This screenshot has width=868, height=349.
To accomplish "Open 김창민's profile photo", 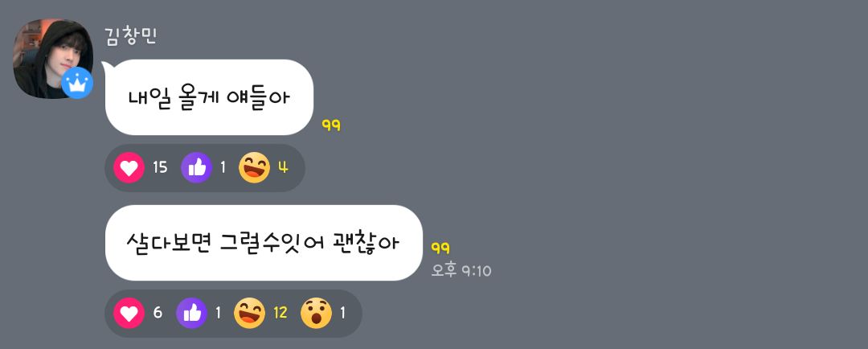I will pyautogui.click(x=52, y=59).
